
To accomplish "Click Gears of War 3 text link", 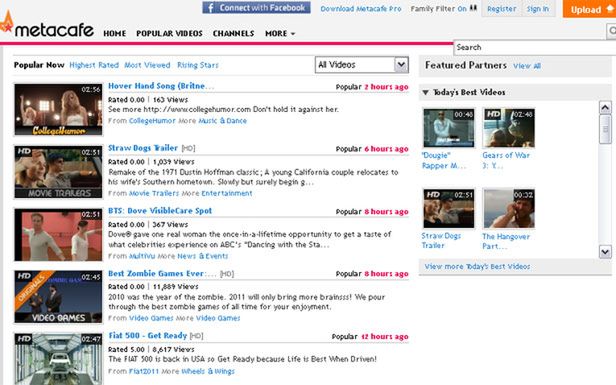I will [x=506, y=160].
